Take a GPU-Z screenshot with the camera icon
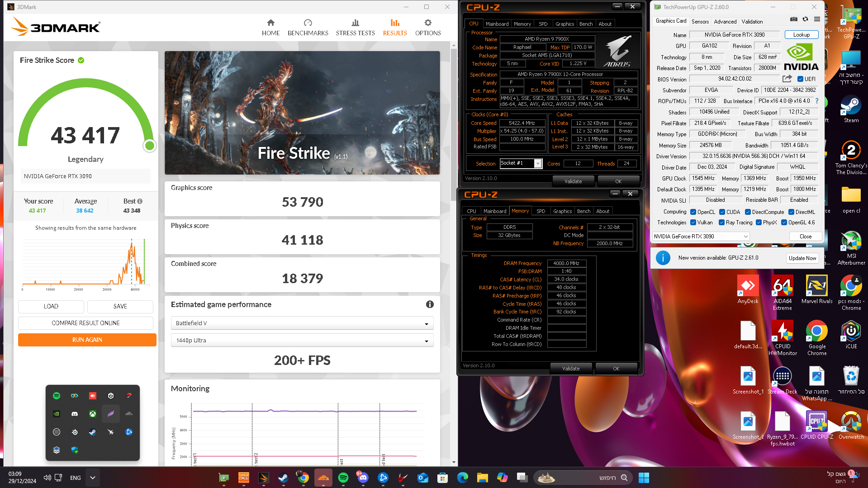Image resolution: width=868 pixels, height=488 pixels. click(794, 19)
